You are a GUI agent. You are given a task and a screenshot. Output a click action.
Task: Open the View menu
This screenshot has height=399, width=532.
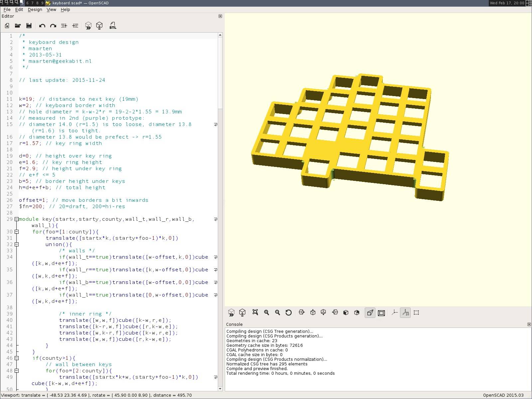click(x=51, y=9)
